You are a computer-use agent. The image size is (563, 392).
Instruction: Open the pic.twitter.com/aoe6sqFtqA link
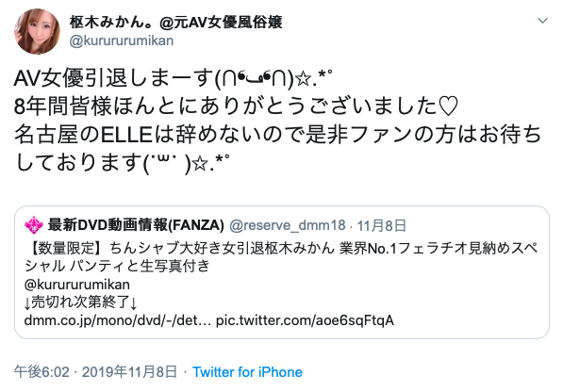pos(305,320)
